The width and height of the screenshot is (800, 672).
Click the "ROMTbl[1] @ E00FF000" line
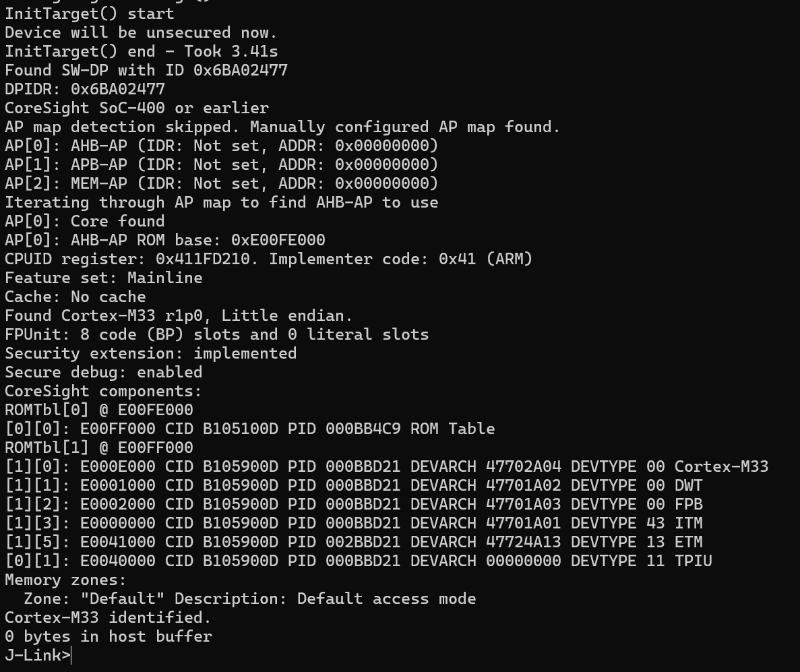coord(99,448)
